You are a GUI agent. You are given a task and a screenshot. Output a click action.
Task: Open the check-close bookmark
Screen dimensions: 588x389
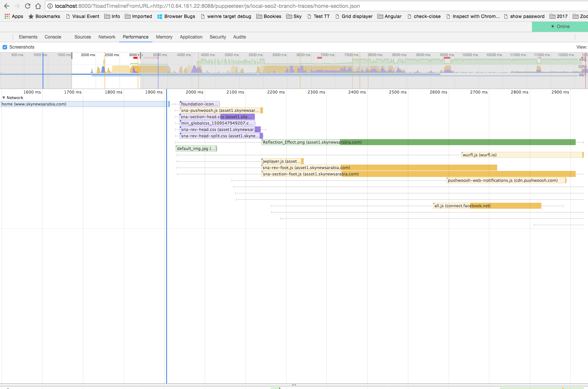424,16
